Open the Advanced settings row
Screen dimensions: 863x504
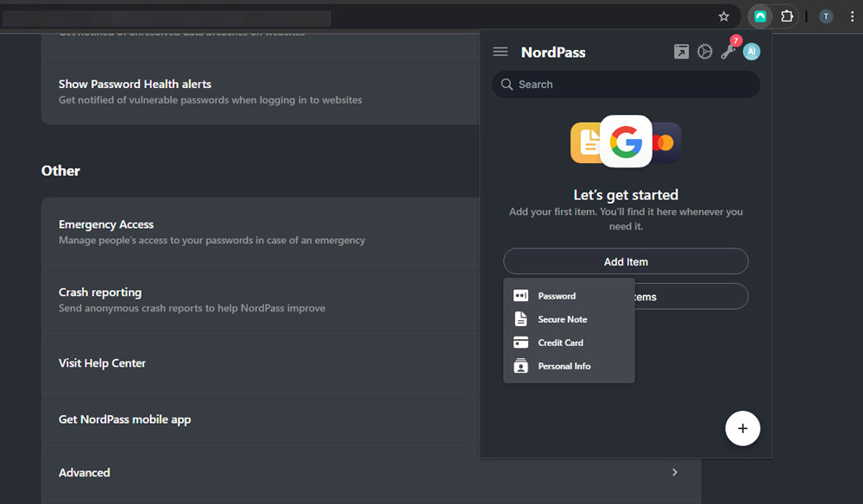pos(371,472)
